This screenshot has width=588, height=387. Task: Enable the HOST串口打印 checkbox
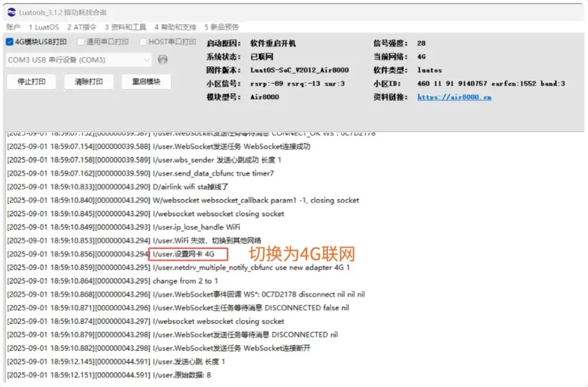[143, 41]
